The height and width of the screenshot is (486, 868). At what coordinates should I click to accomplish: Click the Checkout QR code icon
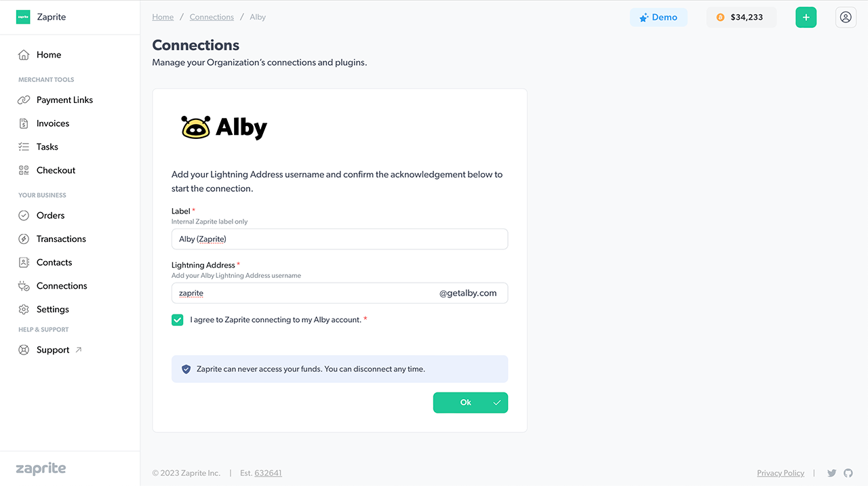(24, 170)
